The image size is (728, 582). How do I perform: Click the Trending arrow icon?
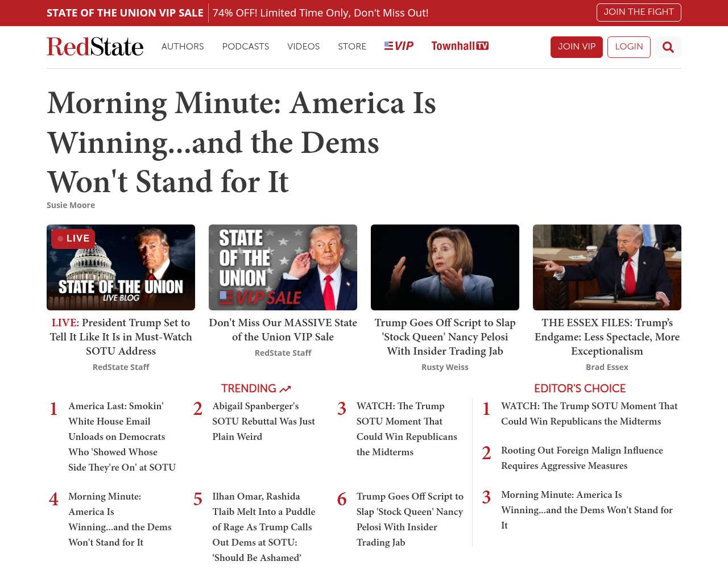[285, 389]
